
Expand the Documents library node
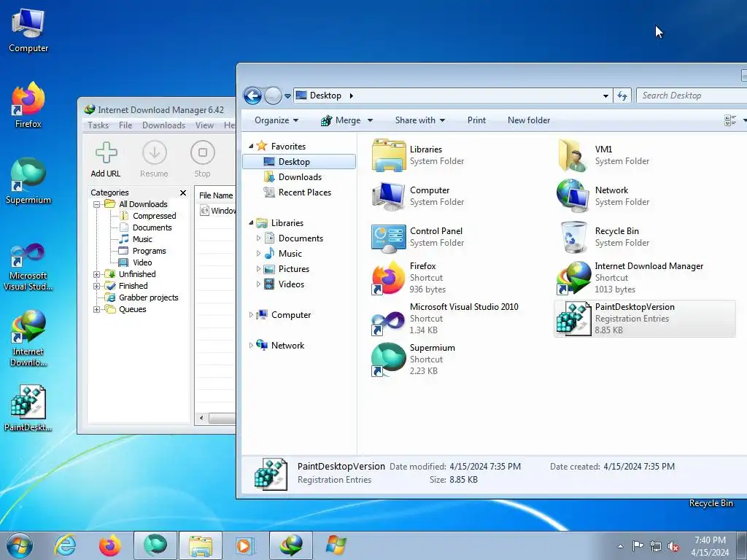coord(259,238)
